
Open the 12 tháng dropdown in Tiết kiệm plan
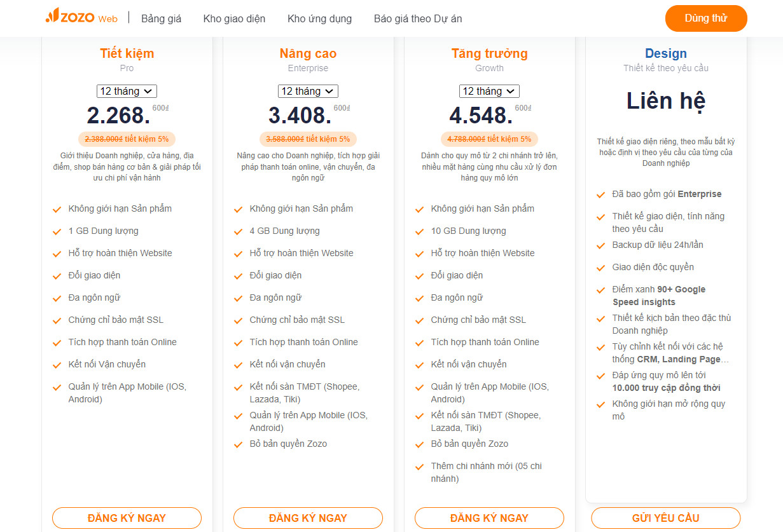pos(127,92)
